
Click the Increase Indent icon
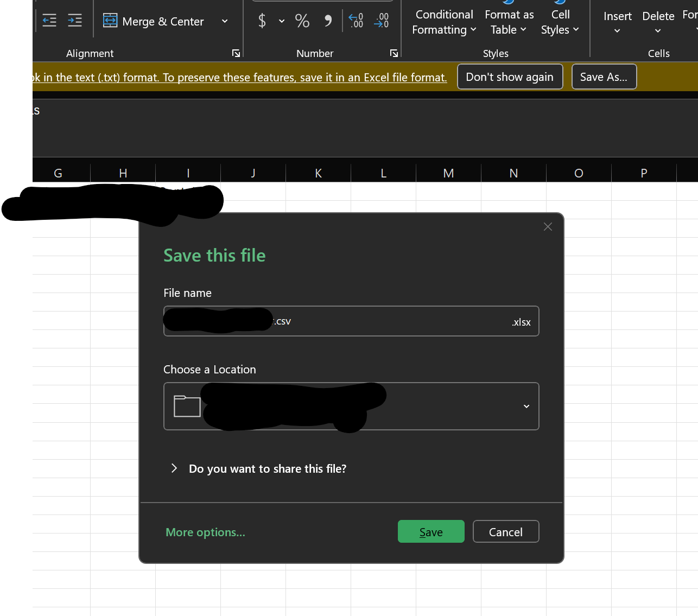(x=75, y=21)
